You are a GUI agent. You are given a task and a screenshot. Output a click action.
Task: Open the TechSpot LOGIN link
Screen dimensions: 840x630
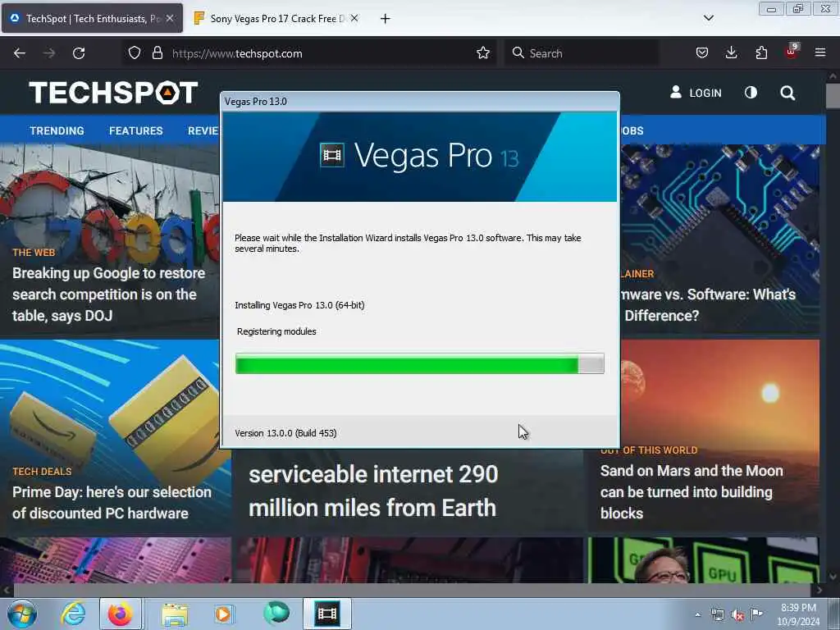(x=696, y=93)
